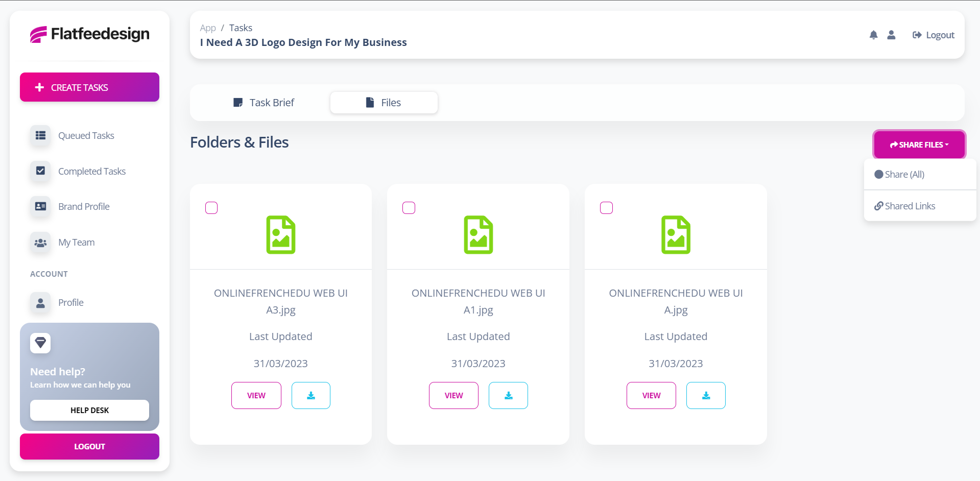Switch to Task Brief tab
The width and height of the screenshot is (980, 481).
point(264,103)
